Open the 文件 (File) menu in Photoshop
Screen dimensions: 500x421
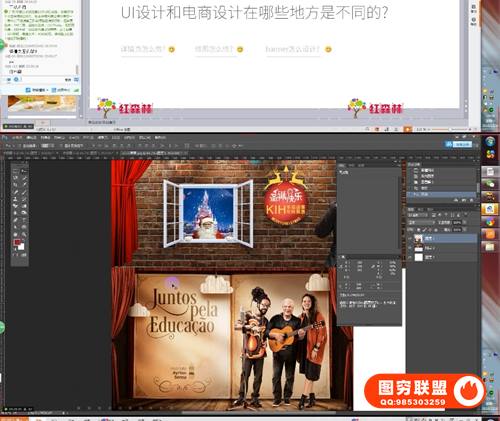tap(17, 138)
